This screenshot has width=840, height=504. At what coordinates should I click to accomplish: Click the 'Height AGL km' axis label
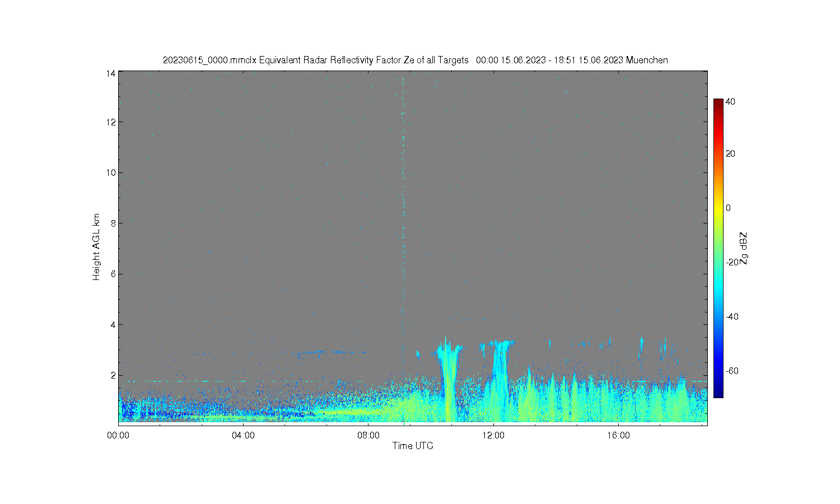click(96, 247)
